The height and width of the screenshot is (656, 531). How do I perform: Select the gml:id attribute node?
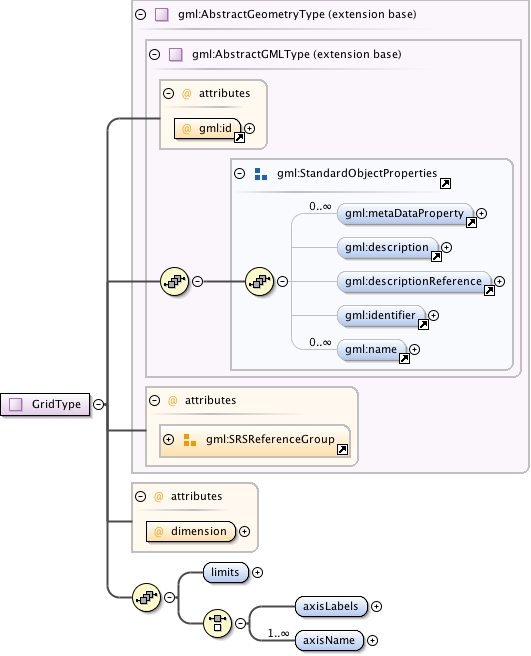tap(208, 128)
